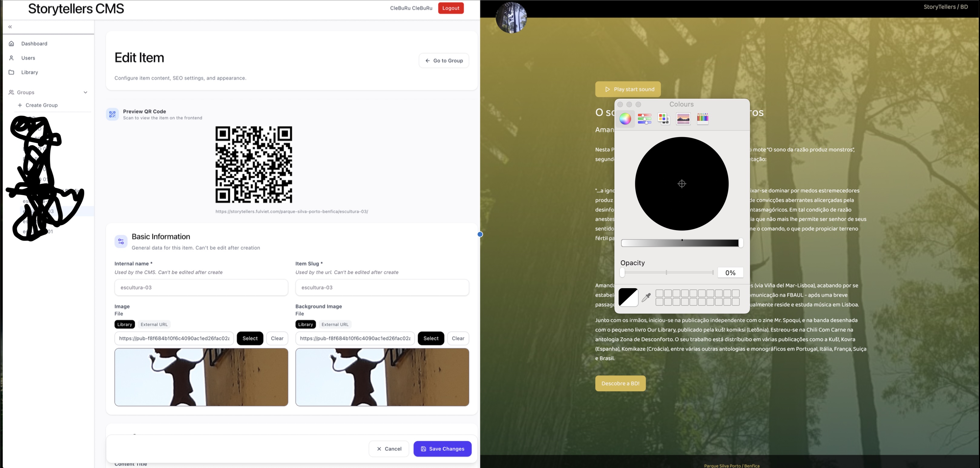Click the Basic Information settings icon
The width and height of the screenshot is (980, 468).
coord(121,241)
